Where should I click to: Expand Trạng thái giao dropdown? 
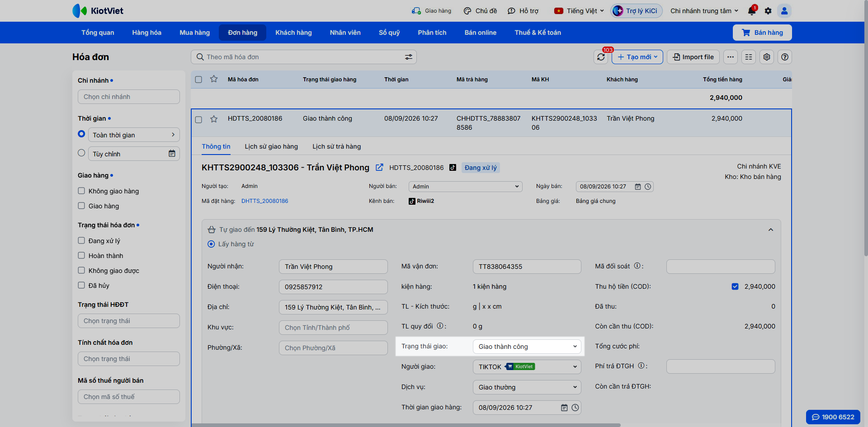pyautogui.click(x=527, y=347)
